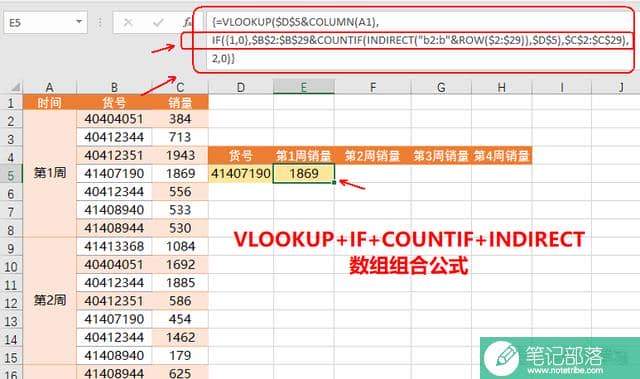Select cell D5 with 41407190
640x379 pixels.
coord(241,174)
